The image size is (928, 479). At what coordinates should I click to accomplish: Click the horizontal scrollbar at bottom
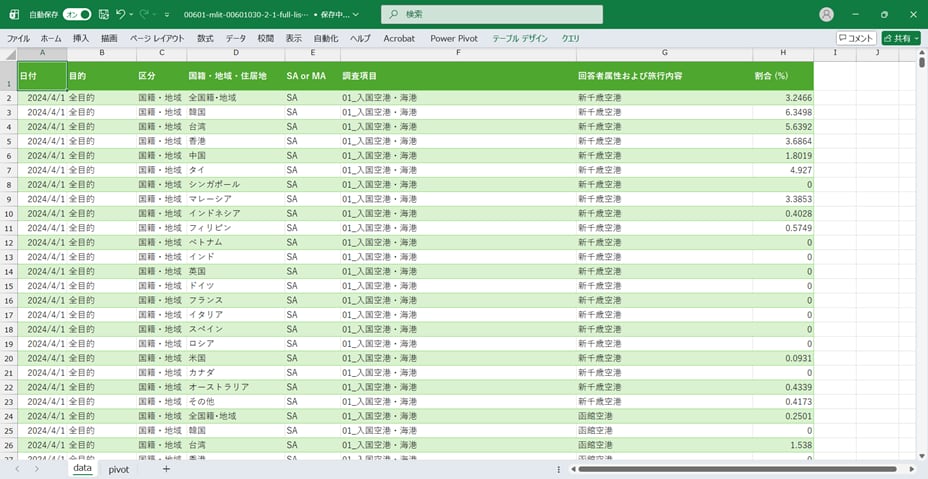click(x=740, y=468)
